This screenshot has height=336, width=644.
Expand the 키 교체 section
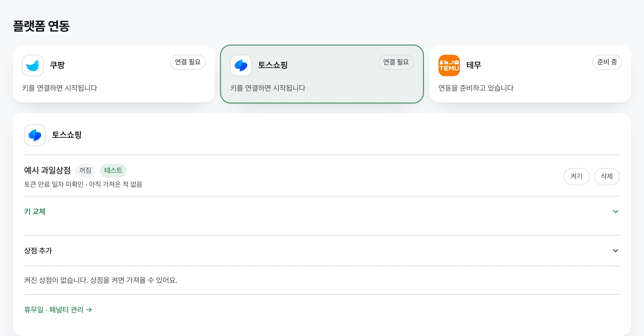click(x=322, y=211)
